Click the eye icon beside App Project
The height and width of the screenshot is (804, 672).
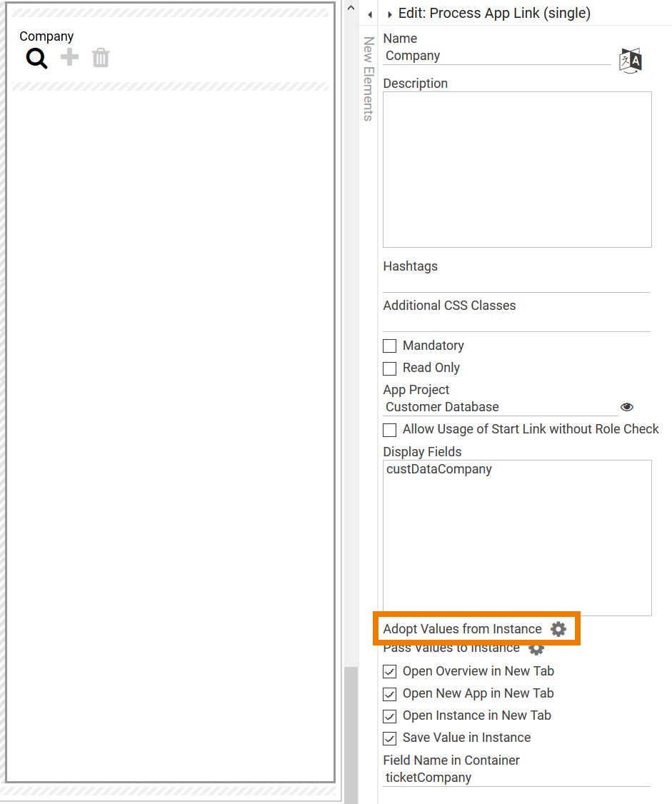point(627,407)
